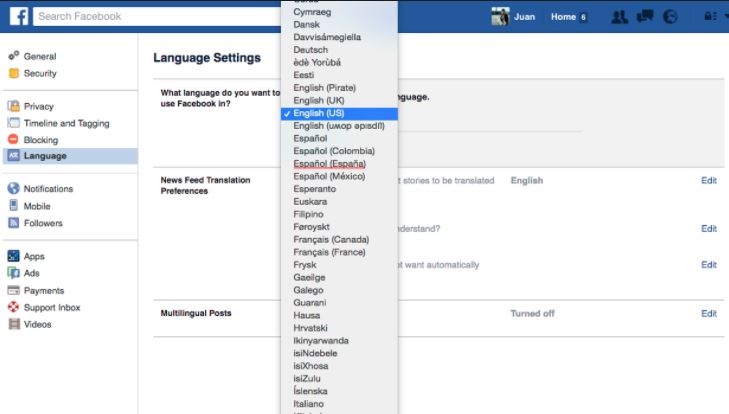Open Blocking settings page
This screenshot has height=414, width=729.
(41, 140)
